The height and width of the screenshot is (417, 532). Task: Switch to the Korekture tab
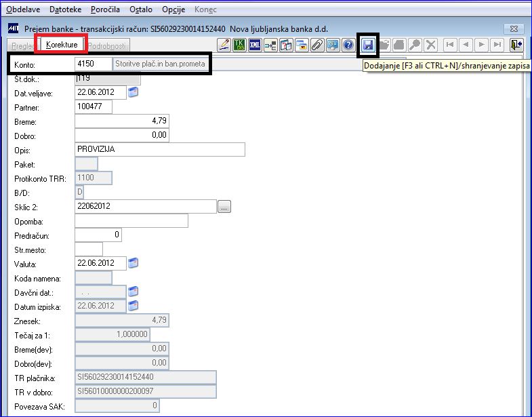point(62,45)
